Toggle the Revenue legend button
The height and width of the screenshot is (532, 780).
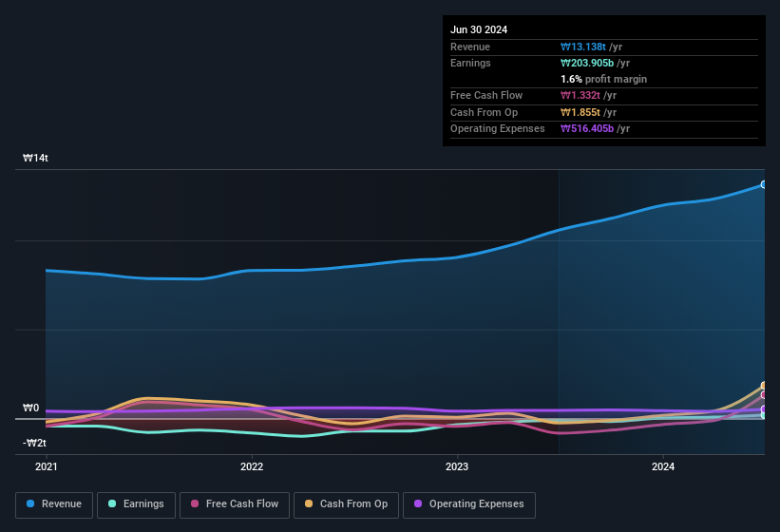(x=54, y=504)
